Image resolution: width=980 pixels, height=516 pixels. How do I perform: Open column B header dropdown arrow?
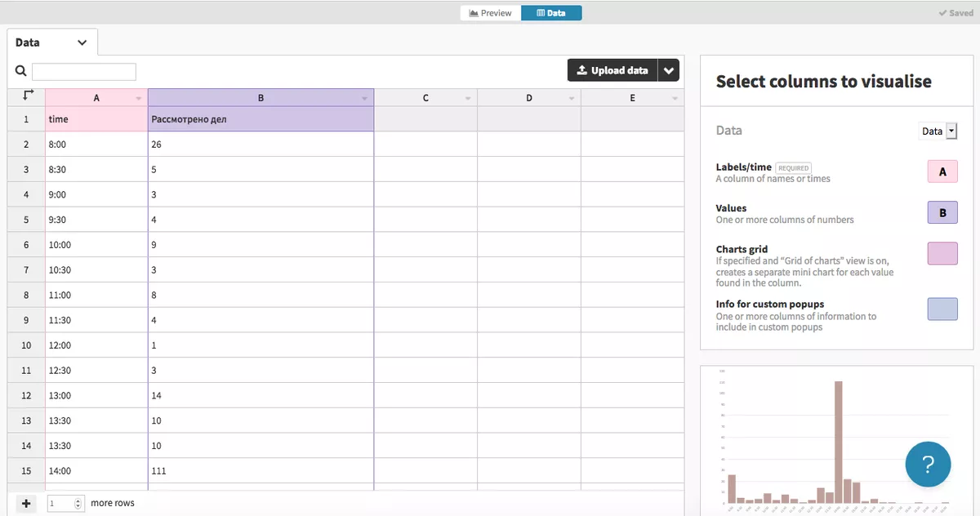click(365, 99)
